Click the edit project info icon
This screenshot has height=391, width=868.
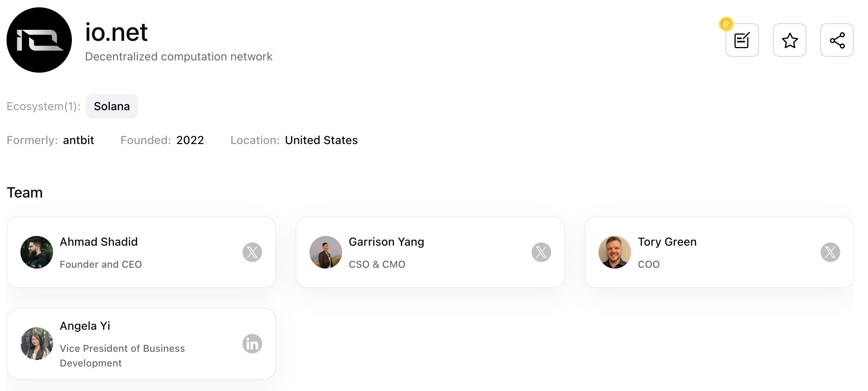[x=742, y=40]
